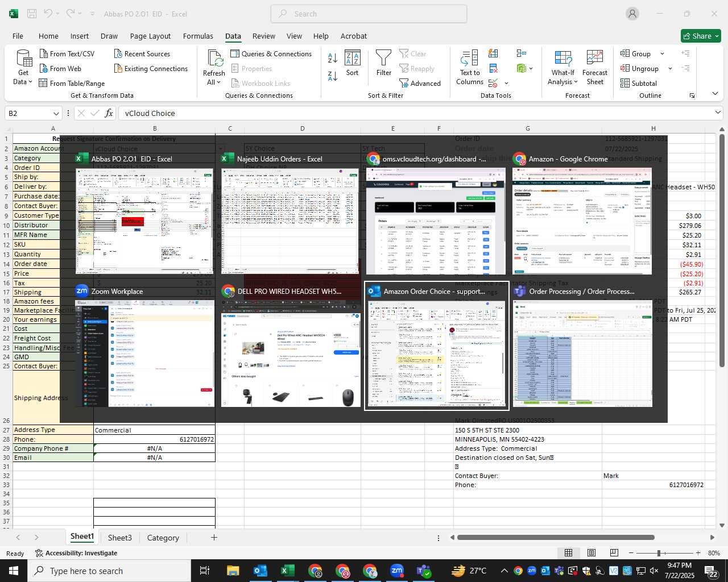Click Accessibility: Investigate status
This screenshot has width=728, height=582.
[76, 553]
